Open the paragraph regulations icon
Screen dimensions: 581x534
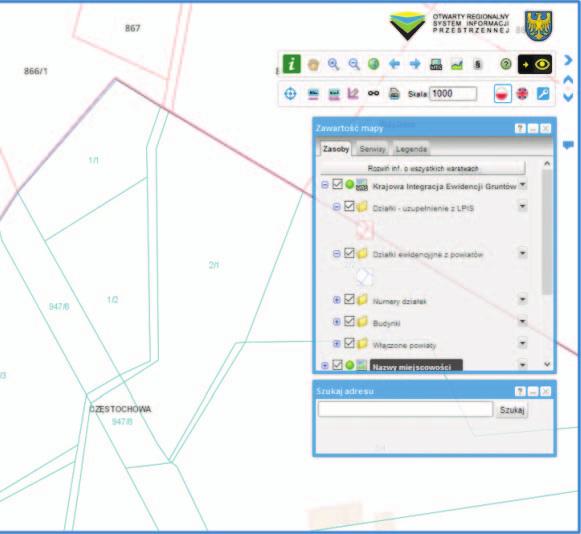coord(477,64)
